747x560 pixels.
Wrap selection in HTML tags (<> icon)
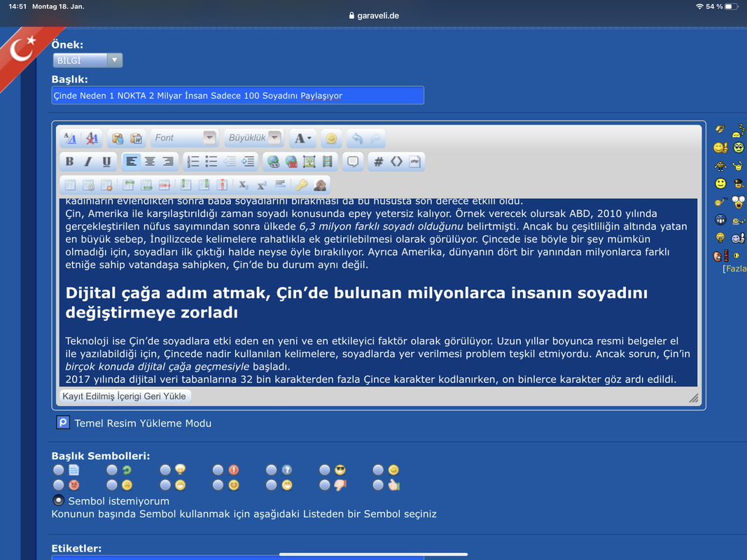pos(396,162)
